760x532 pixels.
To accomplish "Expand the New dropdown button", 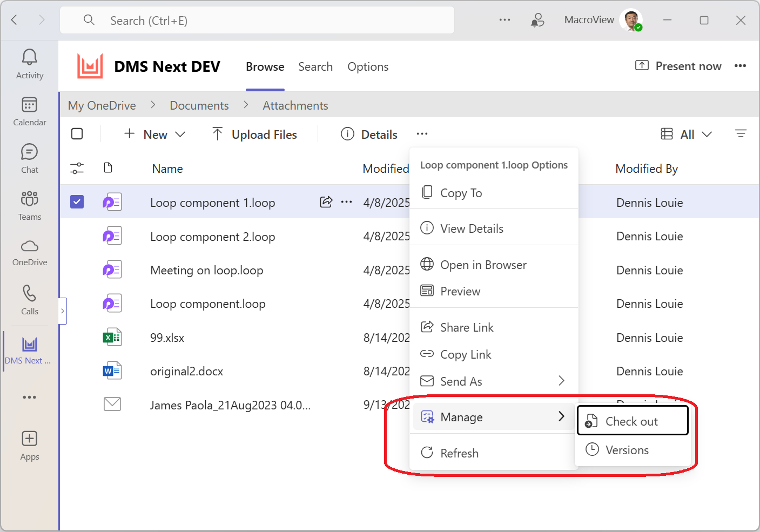I will tap(154, 134).
